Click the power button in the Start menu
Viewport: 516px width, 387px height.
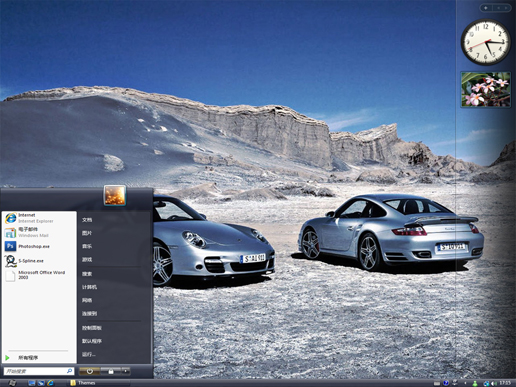89,371
